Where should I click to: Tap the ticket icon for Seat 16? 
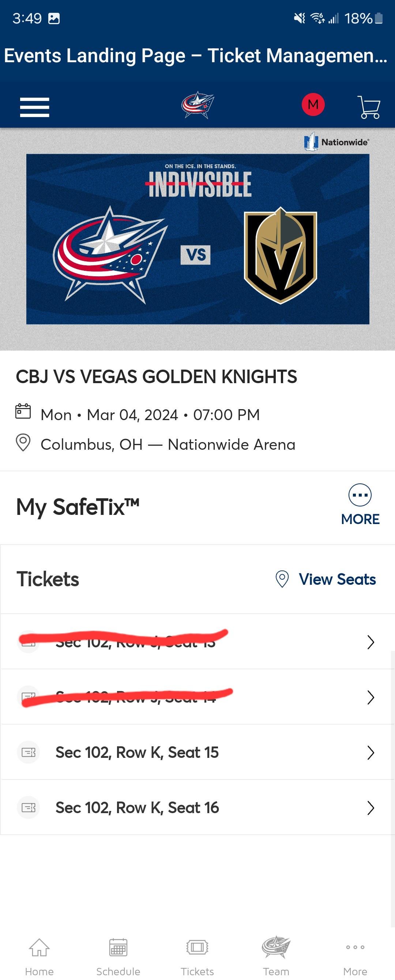(29, 807)
